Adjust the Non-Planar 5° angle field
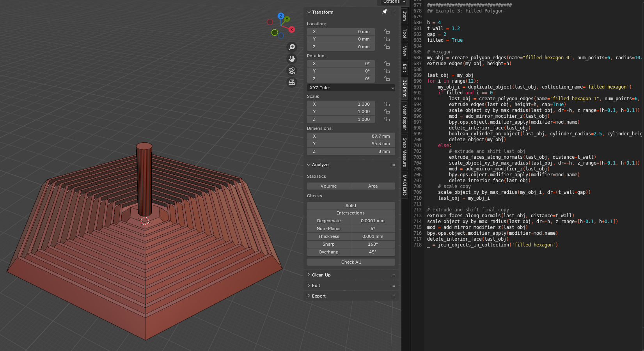The width and height of the screenshot is (644, 351). 373,229
